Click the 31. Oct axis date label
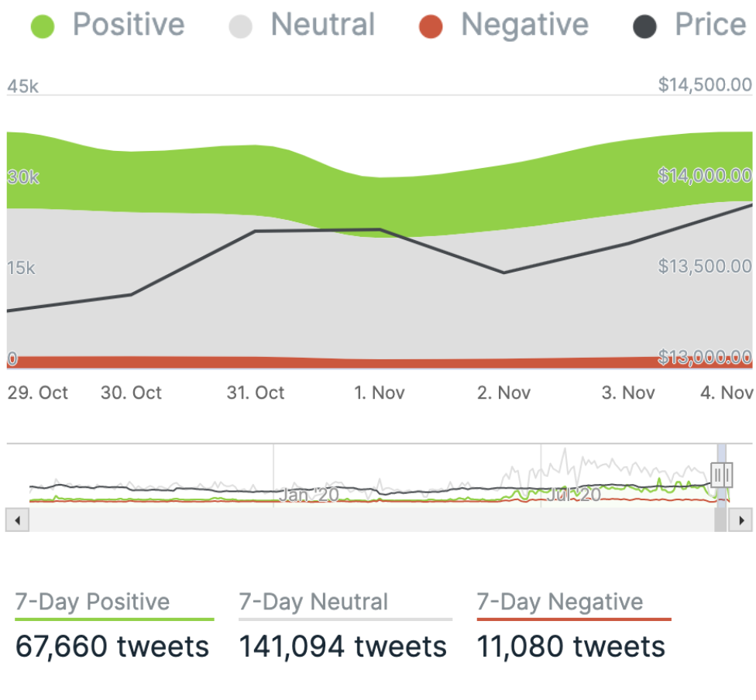This screenshot has width=756, height=700. point(255,393)
